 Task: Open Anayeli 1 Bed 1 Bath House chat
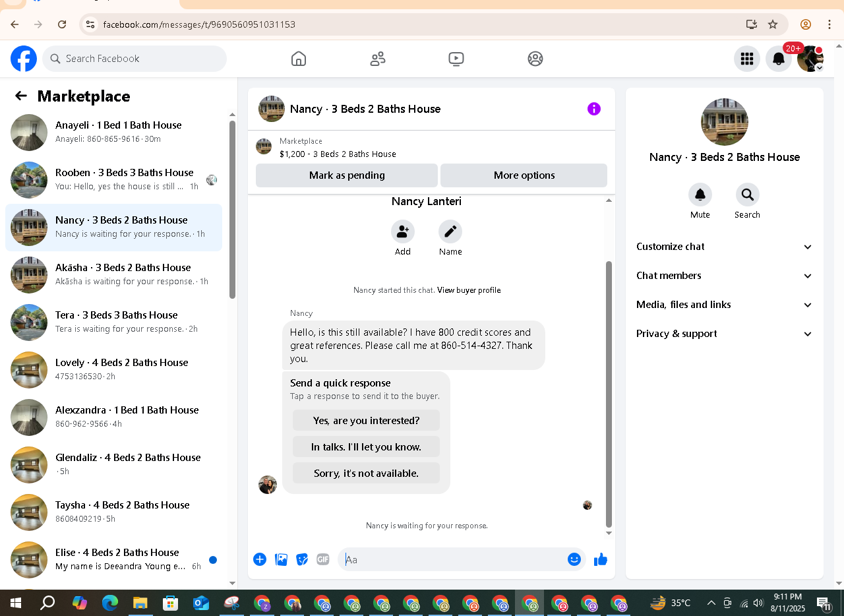coord(113,132)
